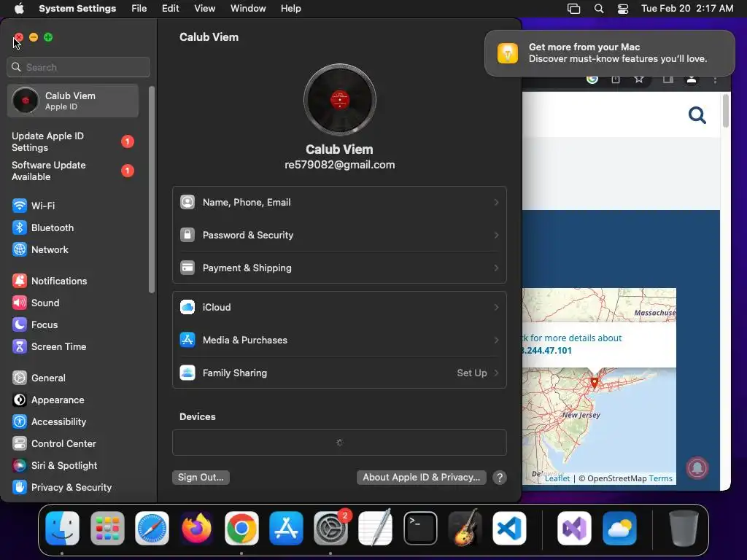
Task: Click search magnifier in browser page
Action: 697,115
